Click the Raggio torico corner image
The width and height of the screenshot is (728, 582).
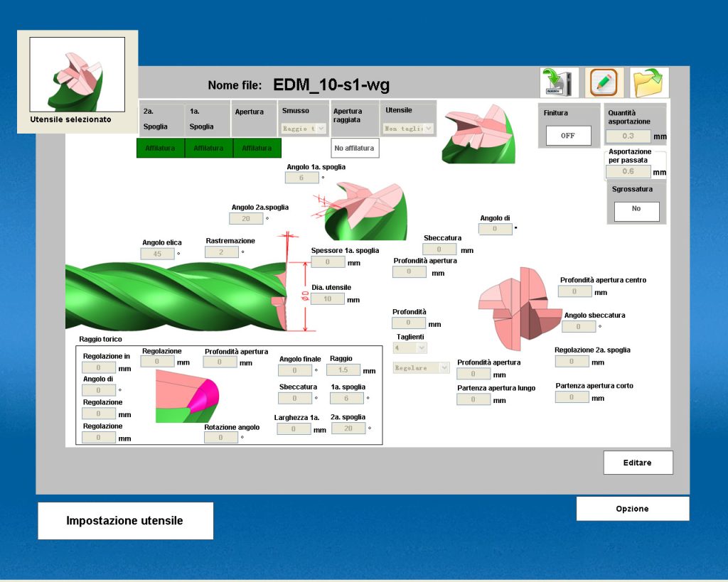(x=187, y=396)
